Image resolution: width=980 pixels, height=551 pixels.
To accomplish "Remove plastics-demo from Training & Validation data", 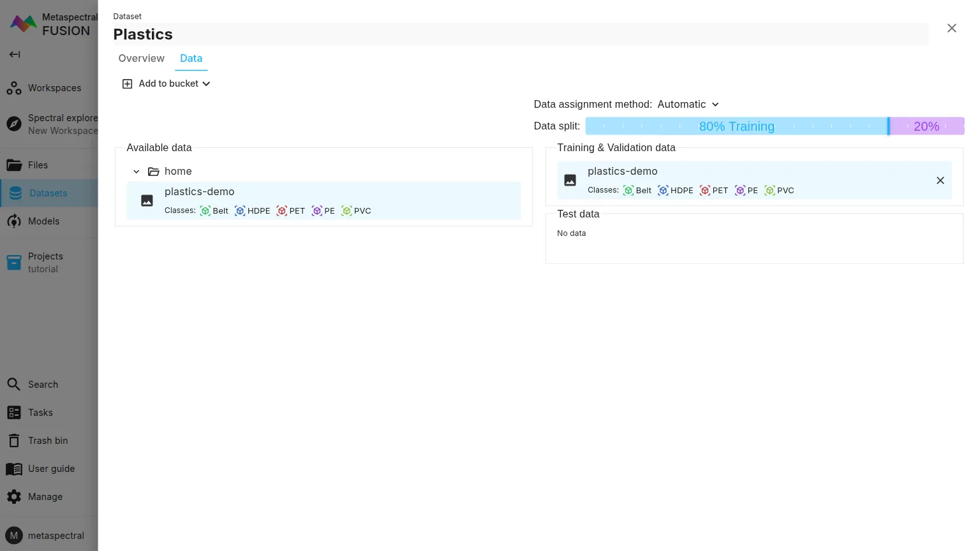I will 940,180.
